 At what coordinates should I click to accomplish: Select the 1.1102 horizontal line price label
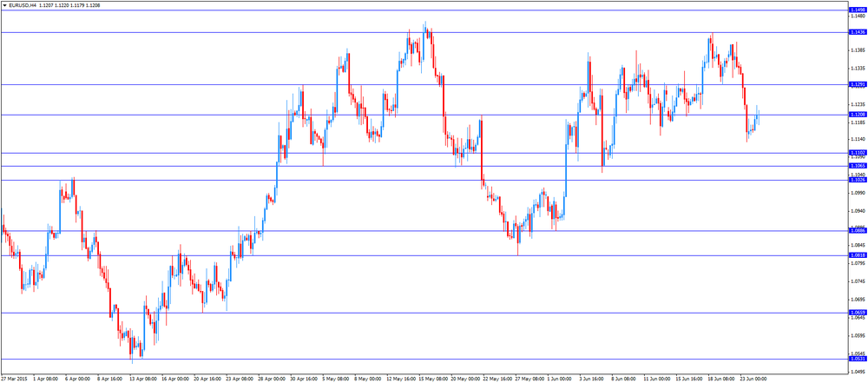(857, 153)
